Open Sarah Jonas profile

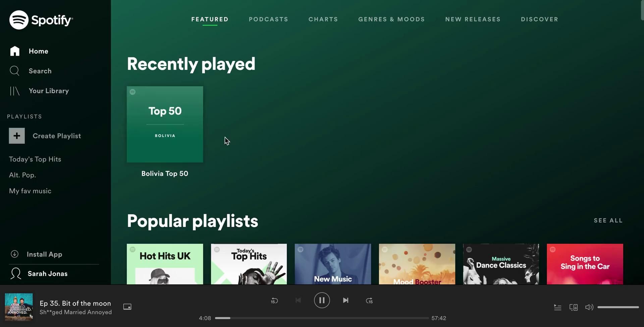click(47, 274)
